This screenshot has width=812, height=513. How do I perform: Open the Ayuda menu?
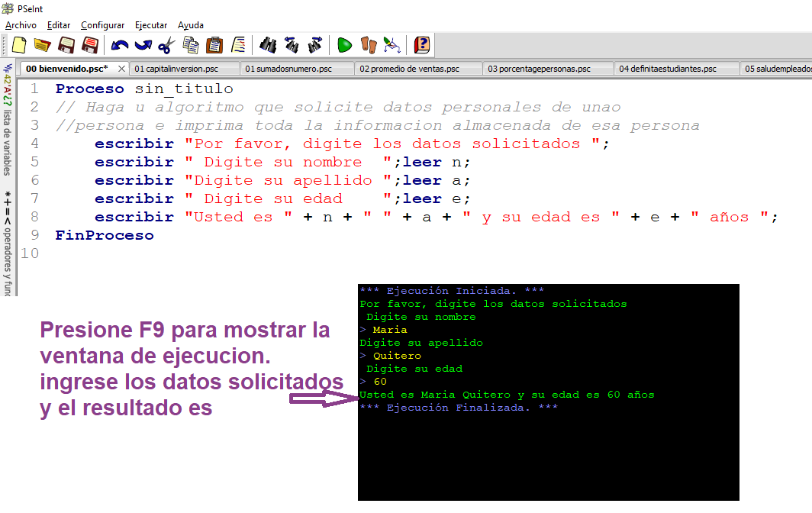click(x=191, y=25)
